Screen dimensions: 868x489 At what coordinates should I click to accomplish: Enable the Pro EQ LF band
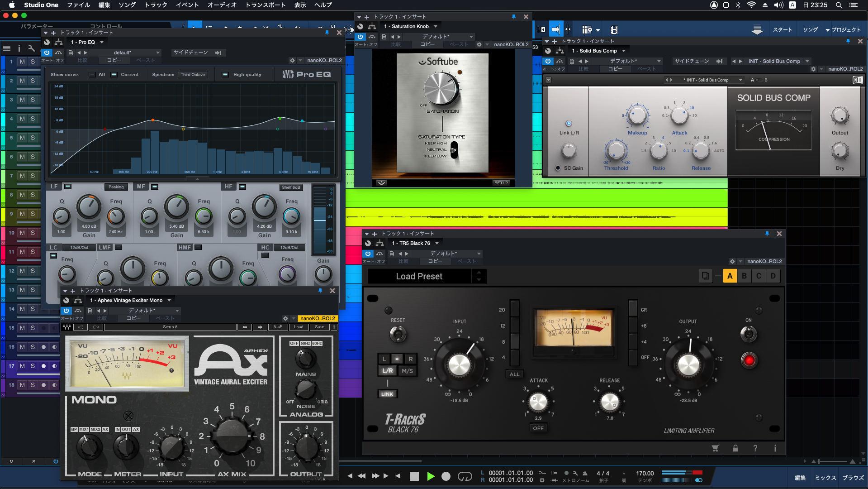(68, 187)
